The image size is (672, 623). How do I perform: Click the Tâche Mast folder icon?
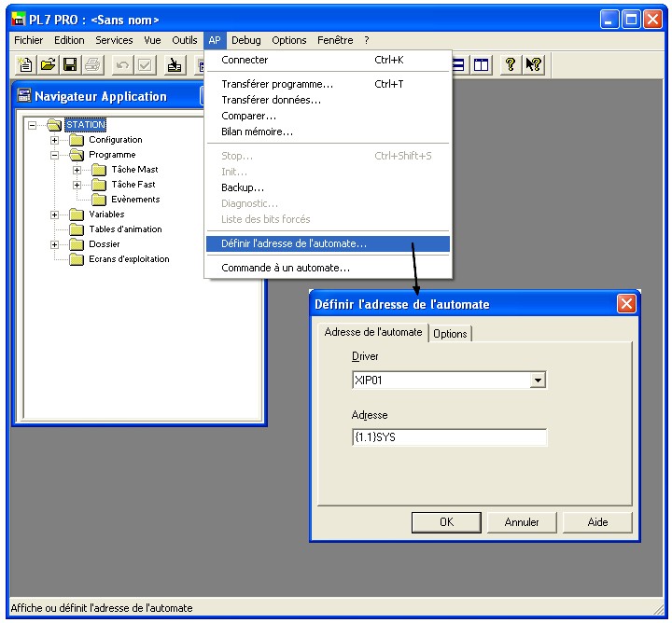[x=99, y=170]
